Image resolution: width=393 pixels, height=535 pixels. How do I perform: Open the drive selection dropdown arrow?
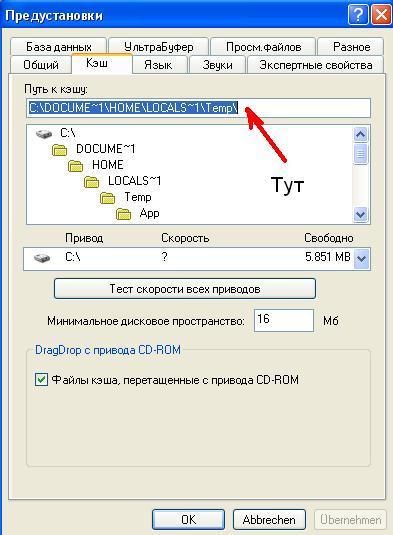(x=361, y=259)
